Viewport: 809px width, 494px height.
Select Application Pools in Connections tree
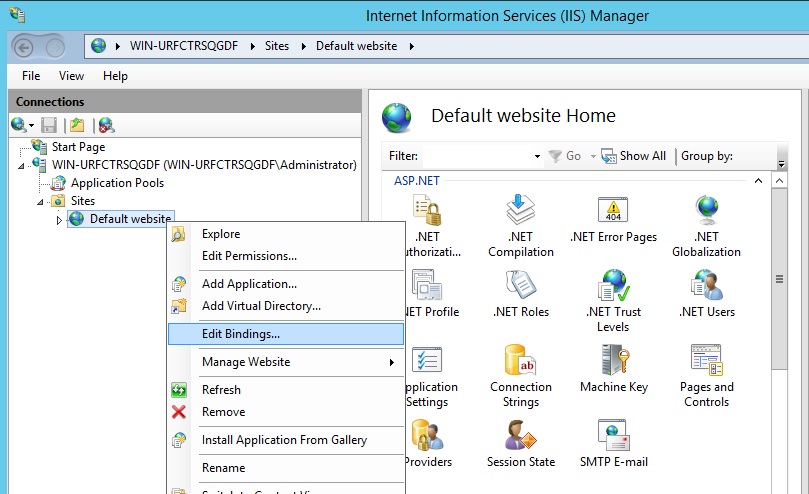click(116, 183)
